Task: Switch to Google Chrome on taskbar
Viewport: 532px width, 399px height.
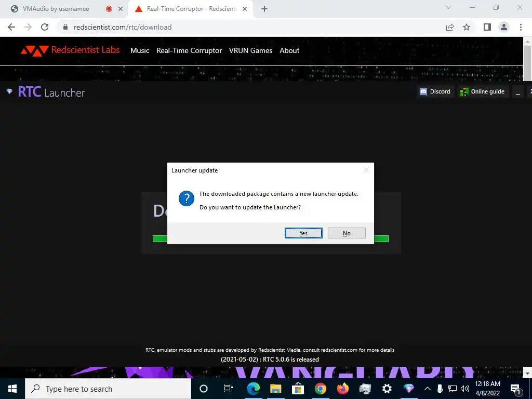Action: pyautogui.click(x=320, y=389)
